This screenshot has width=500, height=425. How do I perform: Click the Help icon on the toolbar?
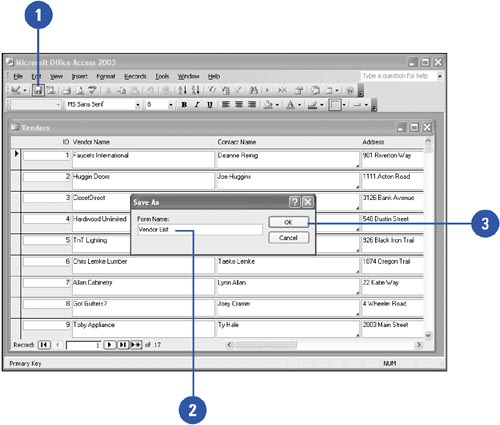350,90
